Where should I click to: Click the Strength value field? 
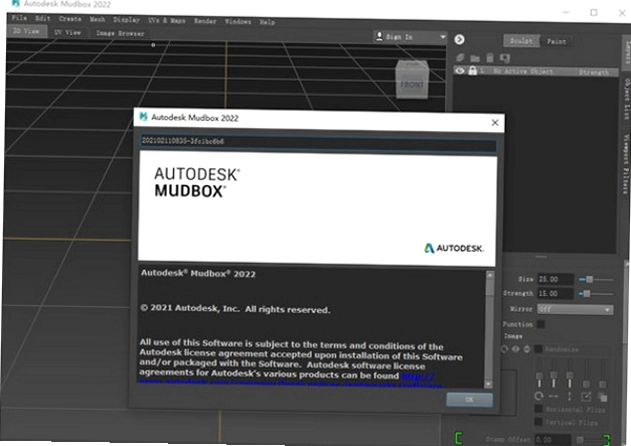pos(555,293)
